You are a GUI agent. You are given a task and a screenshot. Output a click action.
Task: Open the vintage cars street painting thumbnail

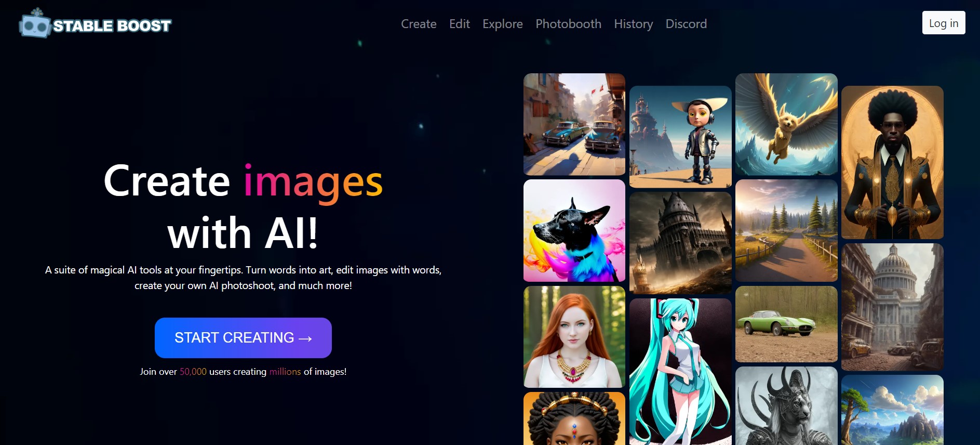click(574, 124)
